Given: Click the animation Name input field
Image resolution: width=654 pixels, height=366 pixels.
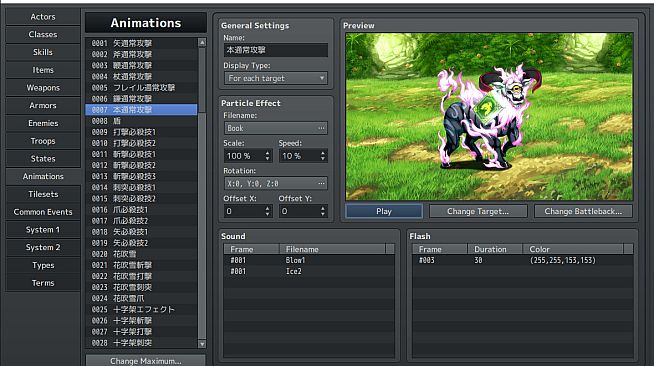Looking at the screenshot, I should [276, 50].
